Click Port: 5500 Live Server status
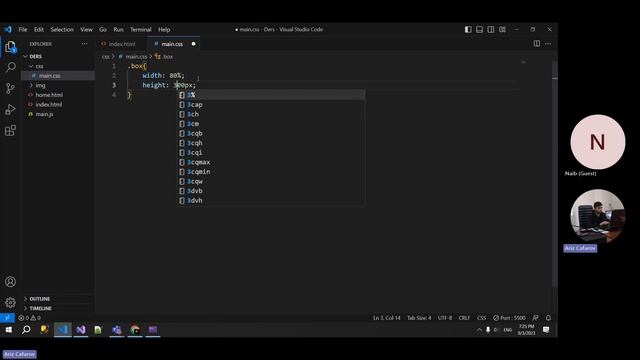Viewport: 640px width, 360px height. coord(509,318)
